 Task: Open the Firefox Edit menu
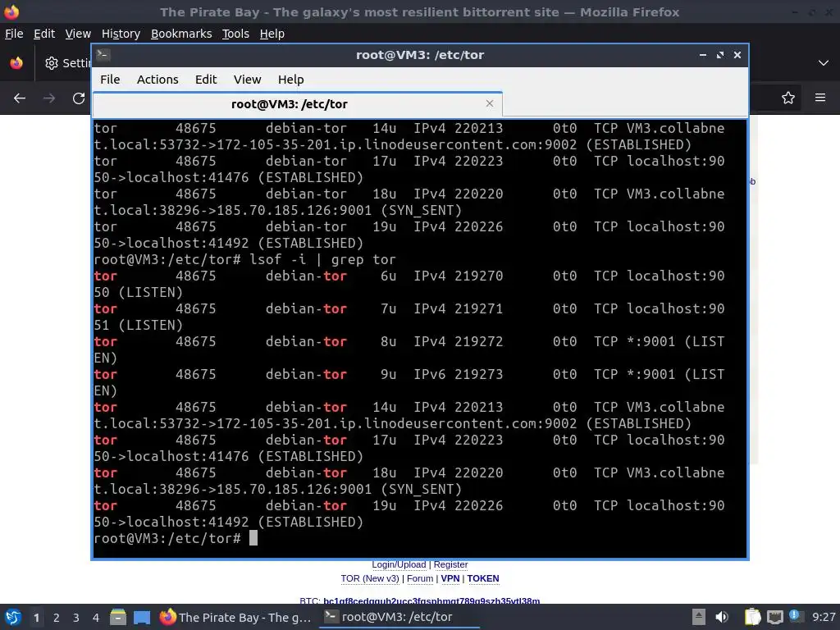(44, 34)
